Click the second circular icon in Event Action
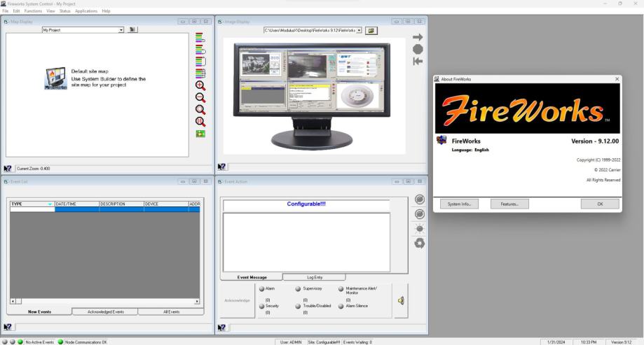This screenshot has height=345, width=644. 419,214
